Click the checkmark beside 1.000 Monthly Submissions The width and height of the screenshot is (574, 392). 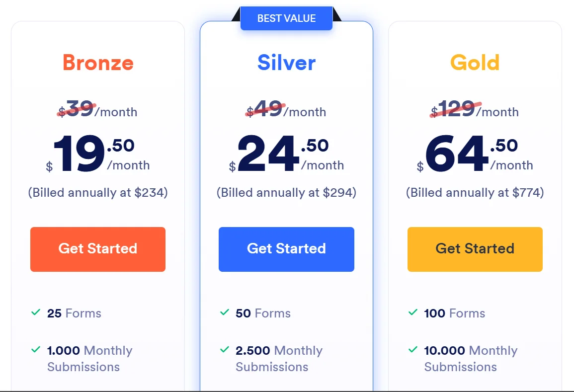pyautogui.click(x=36, y=350)
